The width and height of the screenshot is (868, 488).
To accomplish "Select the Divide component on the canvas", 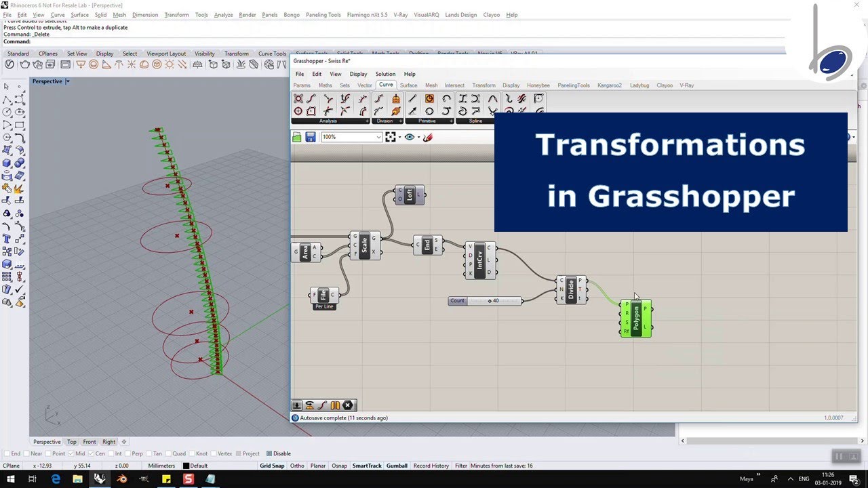I will pos(571,289).
